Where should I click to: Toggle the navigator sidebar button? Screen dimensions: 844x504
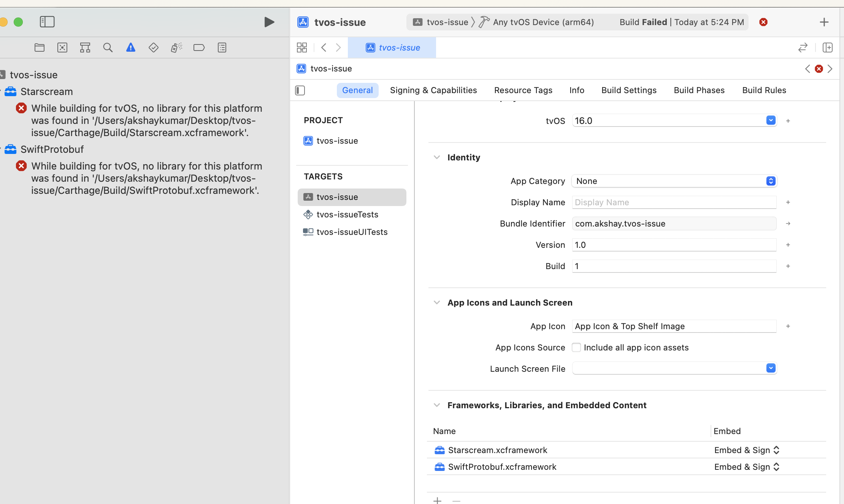click(x=47, y=22)
